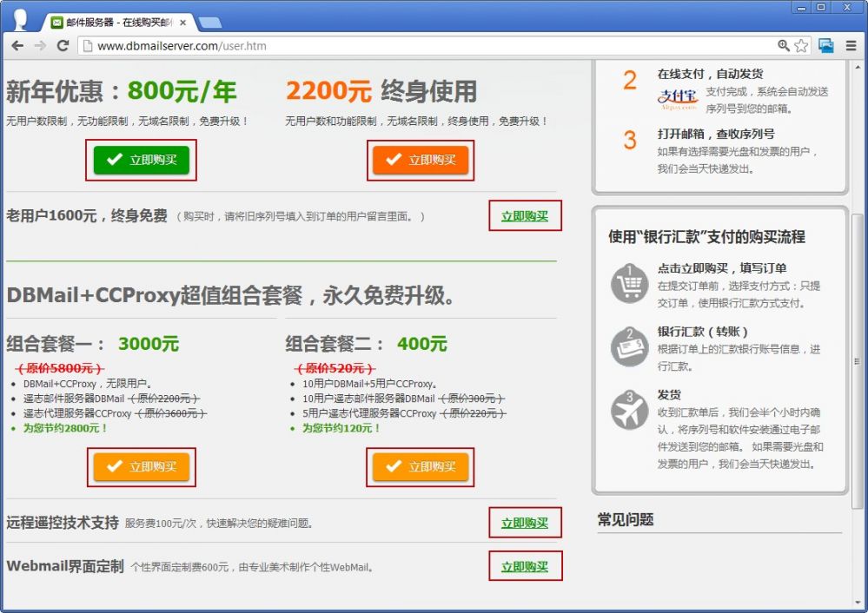The height and width of the screenshot is (613, 868).
Task: Click the 原价520元 strikethrough text
Action: (334, 368)
